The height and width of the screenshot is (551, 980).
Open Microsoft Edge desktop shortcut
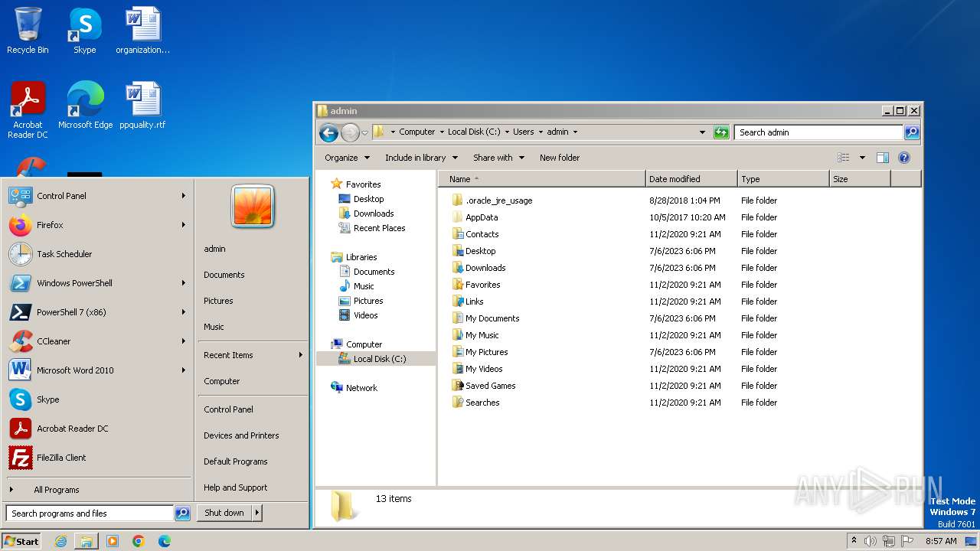[x=85, y=105]
